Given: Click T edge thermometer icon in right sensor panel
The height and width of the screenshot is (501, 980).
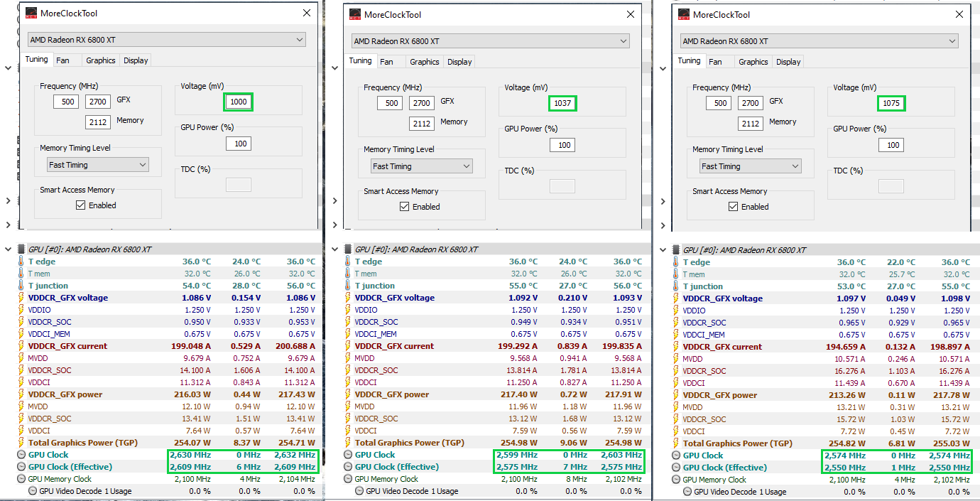Looking at the screenshot, I should pos(675,262).
